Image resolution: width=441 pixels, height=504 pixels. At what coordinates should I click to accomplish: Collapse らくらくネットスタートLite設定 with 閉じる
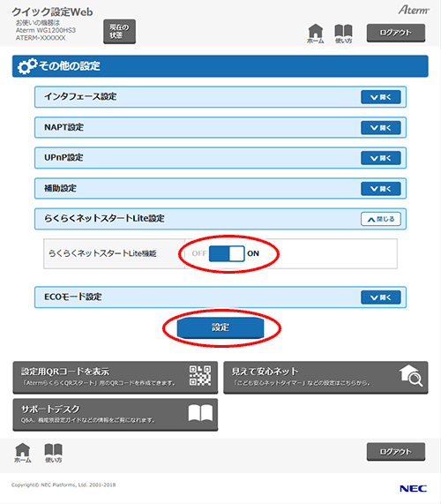coord(381,219)
